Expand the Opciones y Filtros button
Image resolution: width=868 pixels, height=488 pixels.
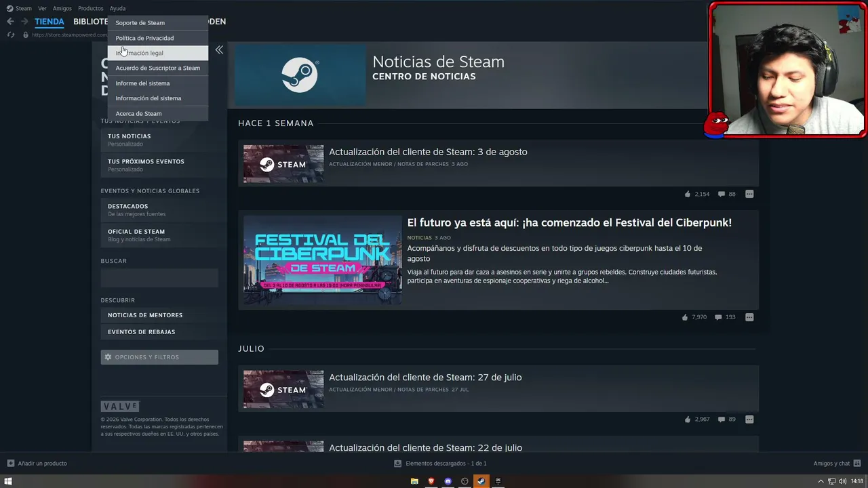click(159, 357)
